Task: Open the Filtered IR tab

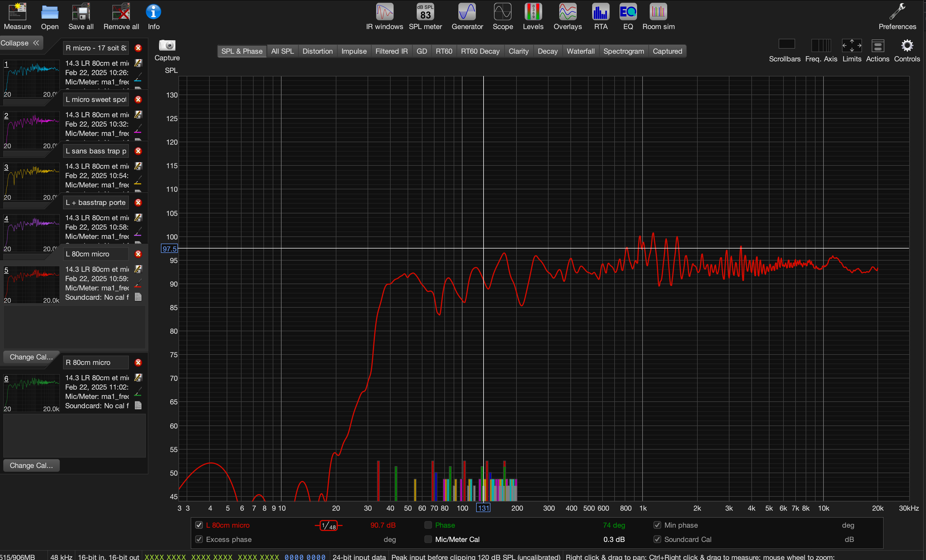Action: [391, 51]
